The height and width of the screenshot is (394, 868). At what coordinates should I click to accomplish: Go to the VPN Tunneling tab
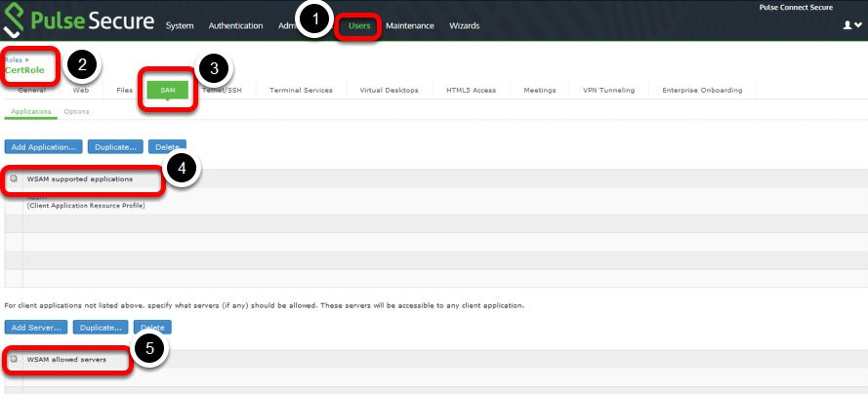point(608,90)
